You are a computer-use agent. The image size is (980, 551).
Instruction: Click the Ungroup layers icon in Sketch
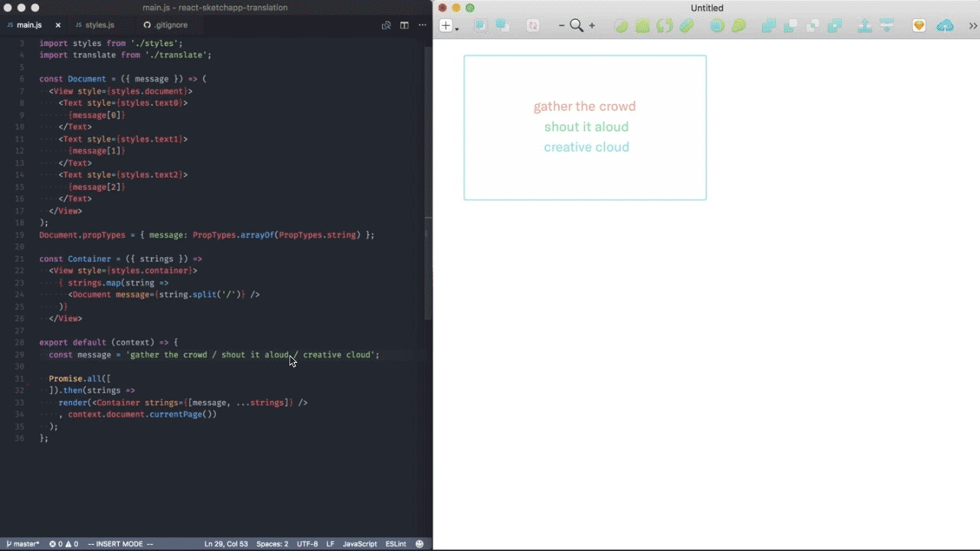[502, 26]
